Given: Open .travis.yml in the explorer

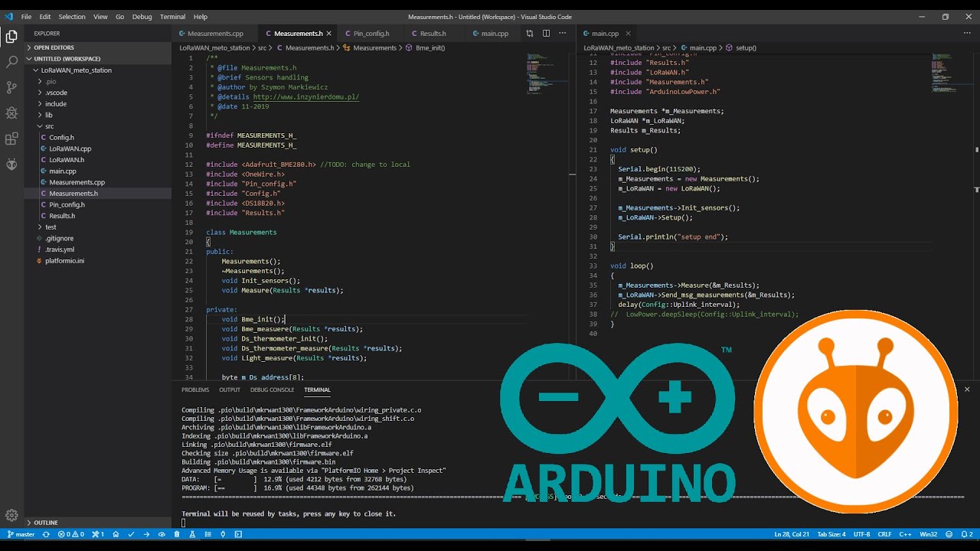Looking at the screenshot, I should pyautogui.click(x=98, y=249).
